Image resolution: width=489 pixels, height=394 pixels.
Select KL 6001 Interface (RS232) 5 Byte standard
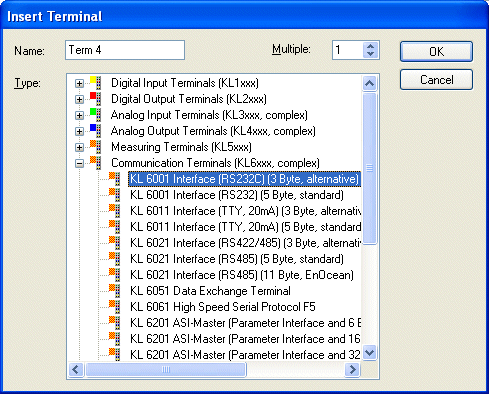click(237, 195)
